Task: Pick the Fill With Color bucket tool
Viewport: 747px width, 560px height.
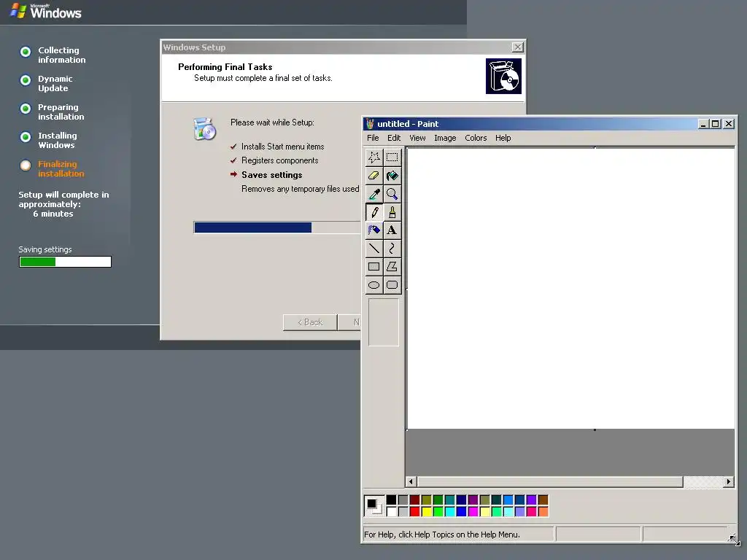Action: coord(392,176)
